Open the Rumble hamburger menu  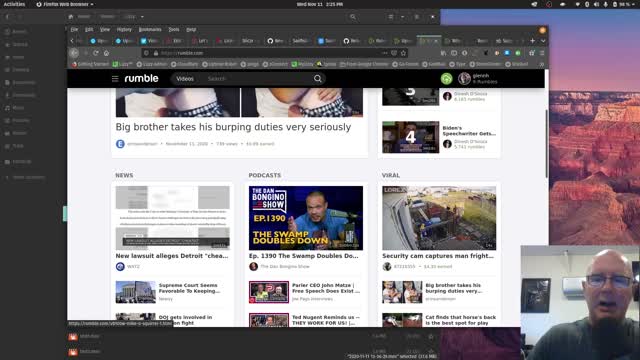pos(115,78)
